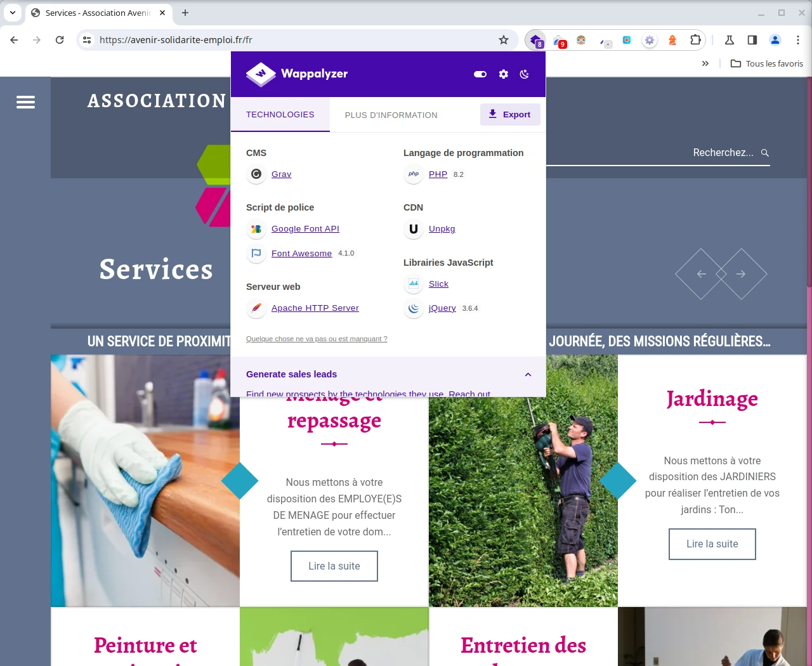
Task: Click the Google Font API icon
Action: (x=256, y=228)
